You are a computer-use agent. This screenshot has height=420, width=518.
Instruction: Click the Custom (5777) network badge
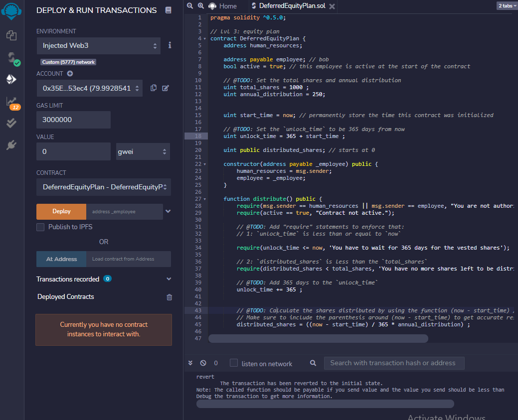point(68,62)
